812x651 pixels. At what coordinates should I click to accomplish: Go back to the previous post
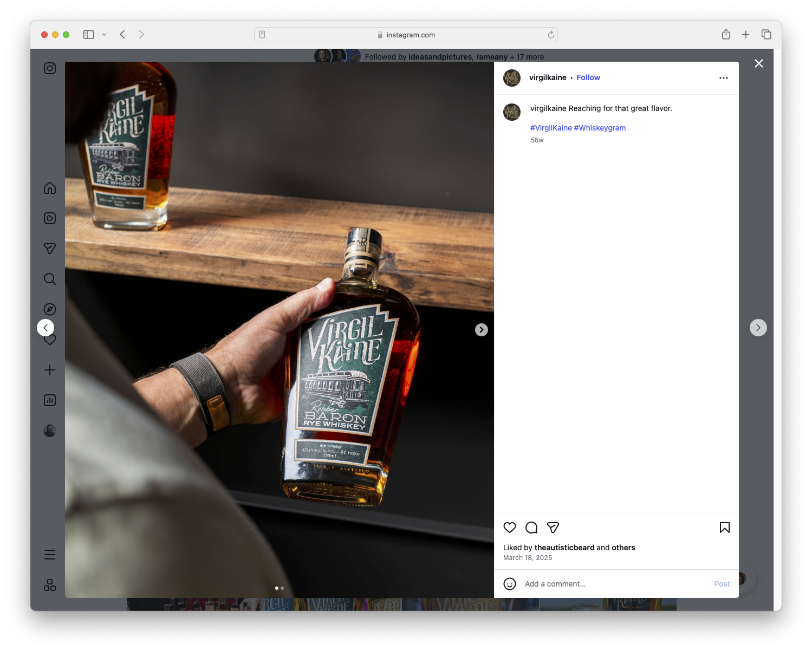(x=46, y=327)
